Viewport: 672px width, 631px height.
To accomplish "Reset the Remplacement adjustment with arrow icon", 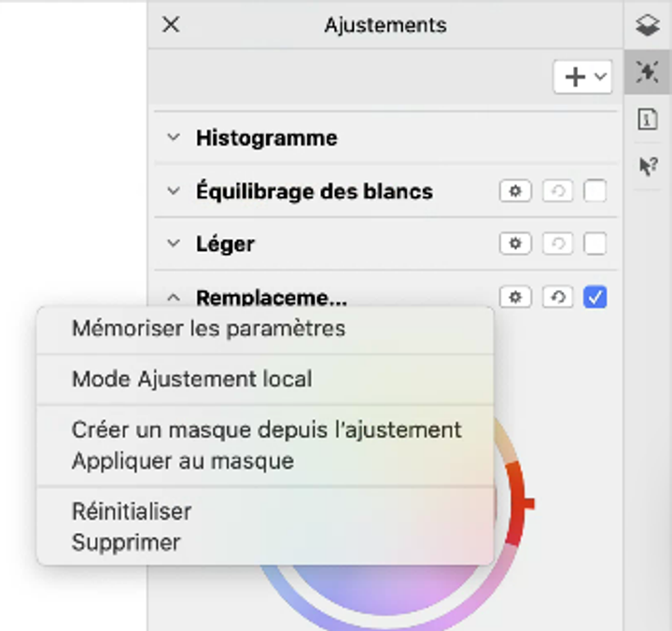I will pyautogui.click(x=557, y=298).
